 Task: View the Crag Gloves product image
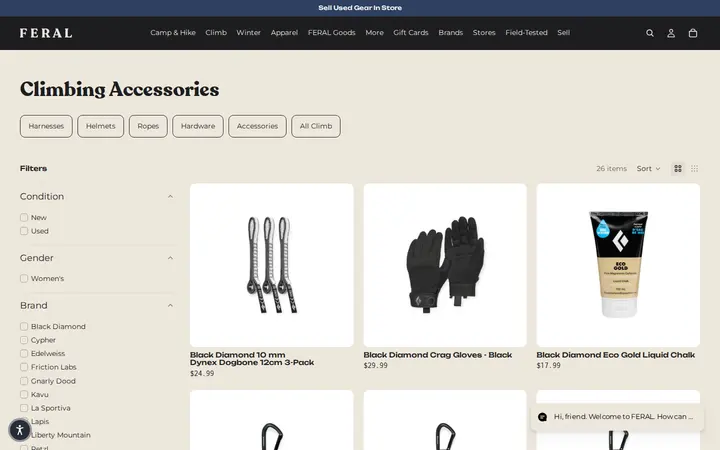(445, 265)
